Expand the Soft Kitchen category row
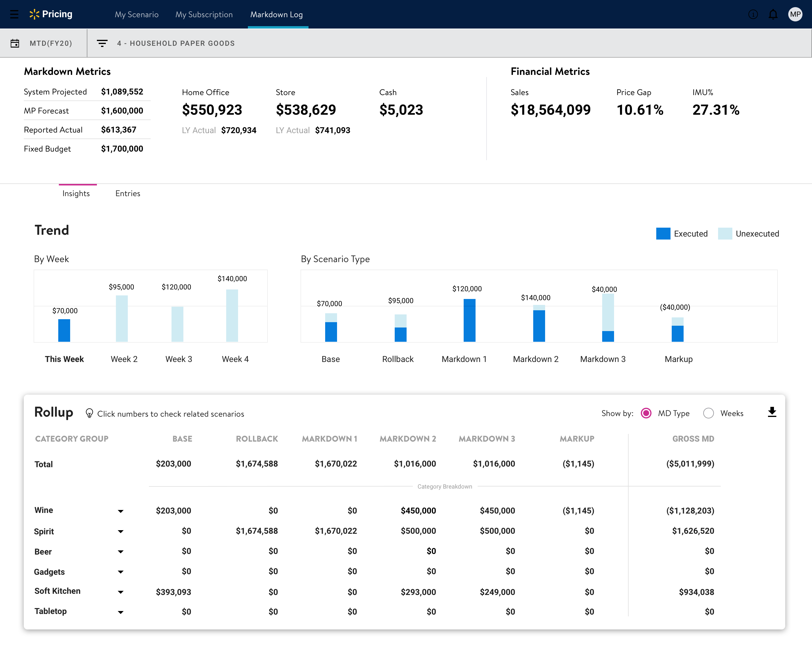Viewport: 812px width, 655px height. (x=121, y=592)
